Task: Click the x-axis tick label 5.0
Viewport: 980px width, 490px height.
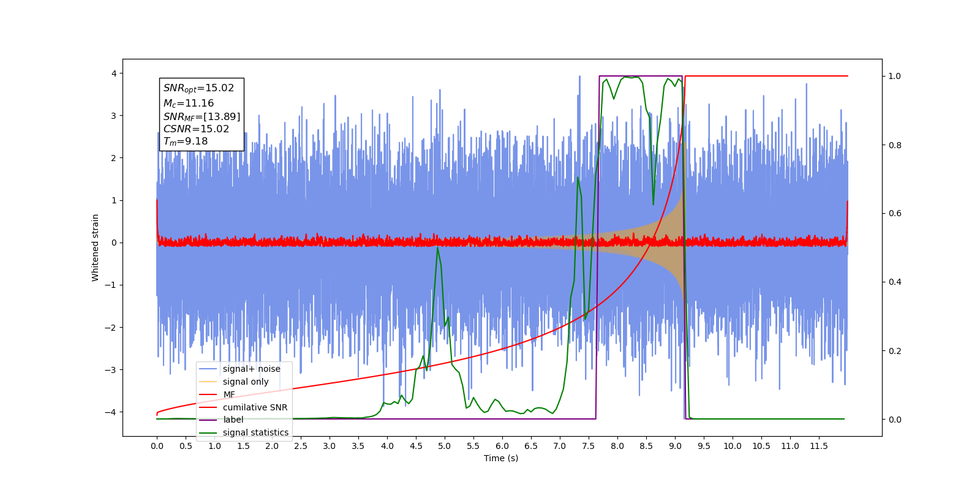Action: 445,446
